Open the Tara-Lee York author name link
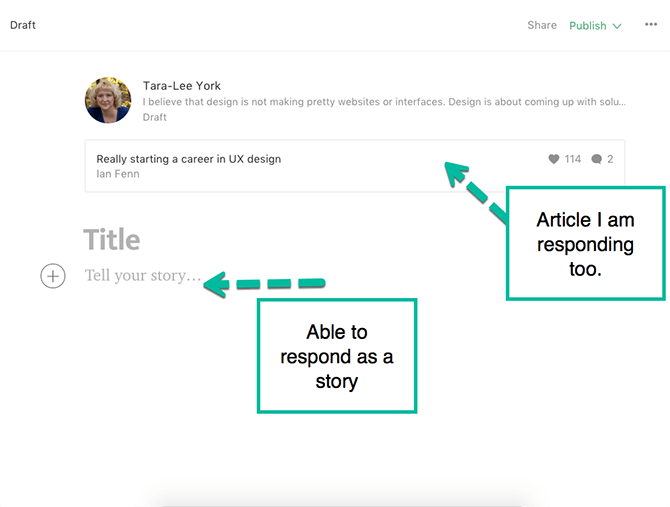Image resolution: width=670 pixels, height=507 pixels. point(182,86)
